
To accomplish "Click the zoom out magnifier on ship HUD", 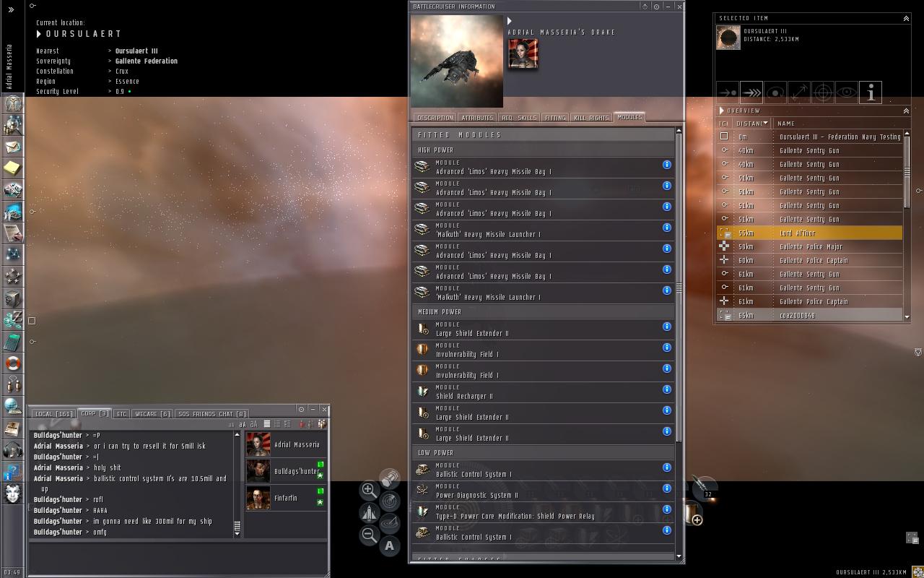I will [x=369, y=535].
